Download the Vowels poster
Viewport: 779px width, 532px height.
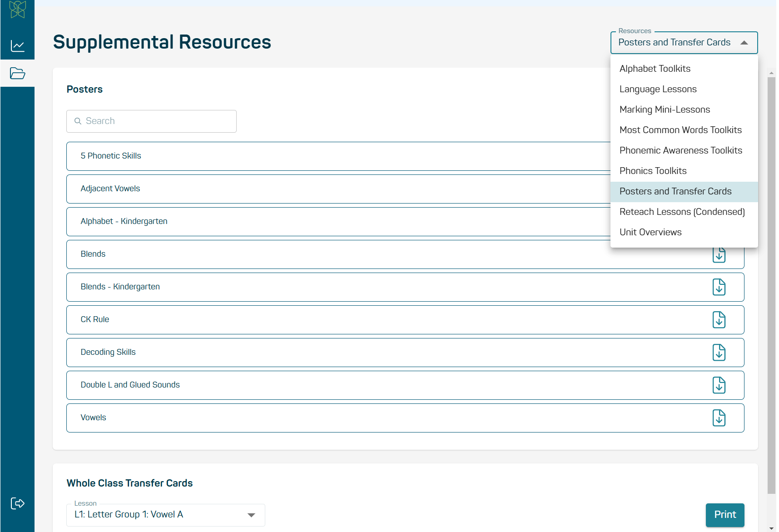(719, 418)
